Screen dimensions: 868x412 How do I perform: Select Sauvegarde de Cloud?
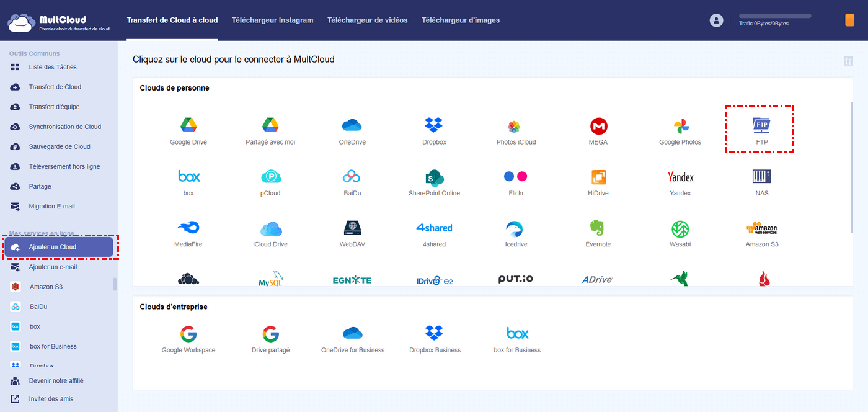(x=58, y=146)
